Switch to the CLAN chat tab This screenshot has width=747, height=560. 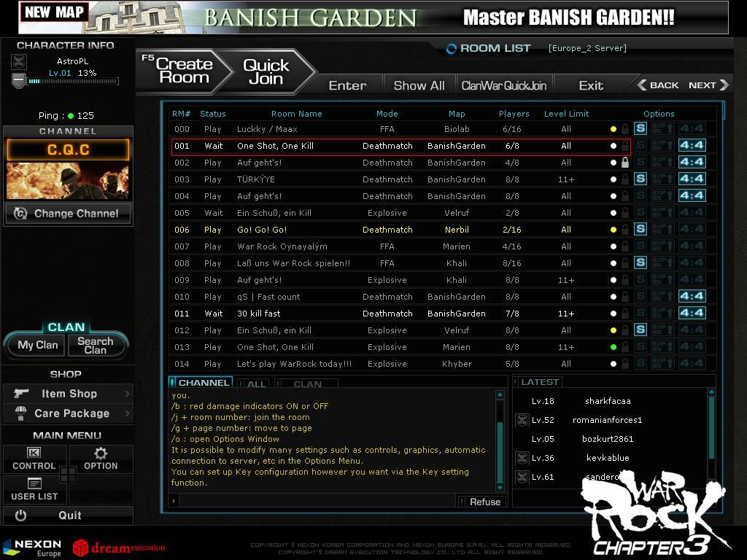307,384
